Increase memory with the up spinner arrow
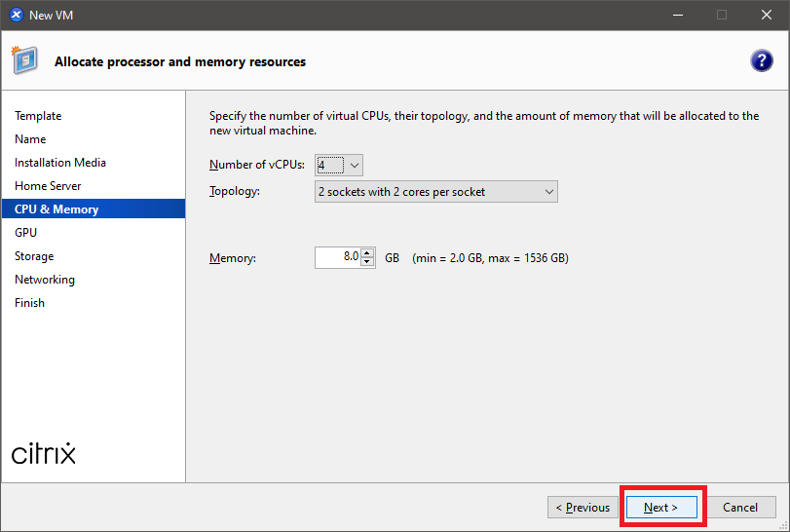This screenshot has width=790, height=532. tap(367, 253)
